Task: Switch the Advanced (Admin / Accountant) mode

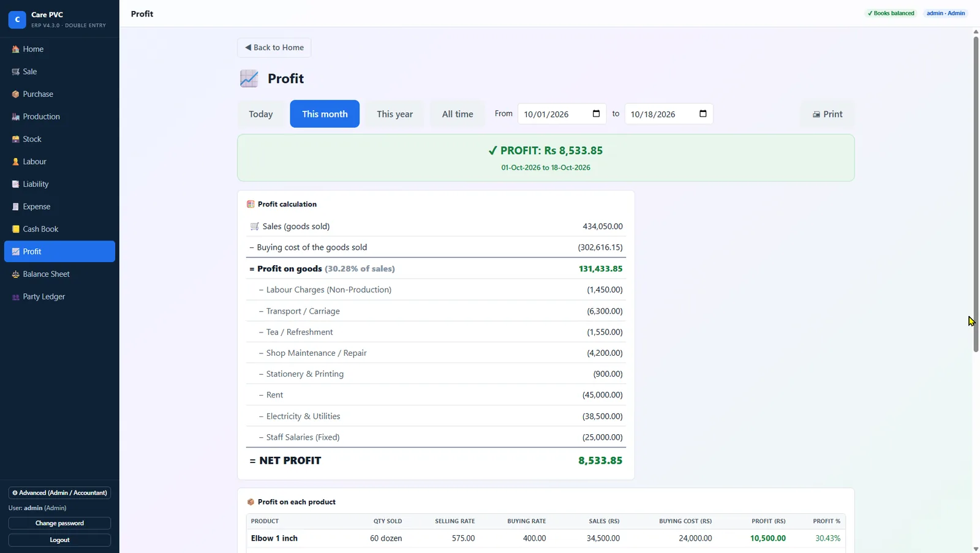Action: tap(59, 493)
